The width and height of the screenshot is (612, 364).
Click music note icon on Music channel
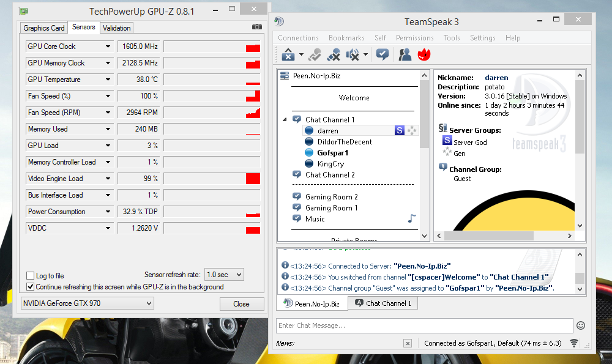(x=412, y=218)
